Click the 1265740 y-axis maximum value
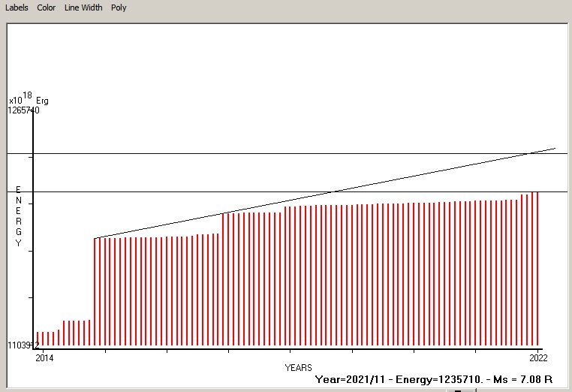 click(24, 110)
